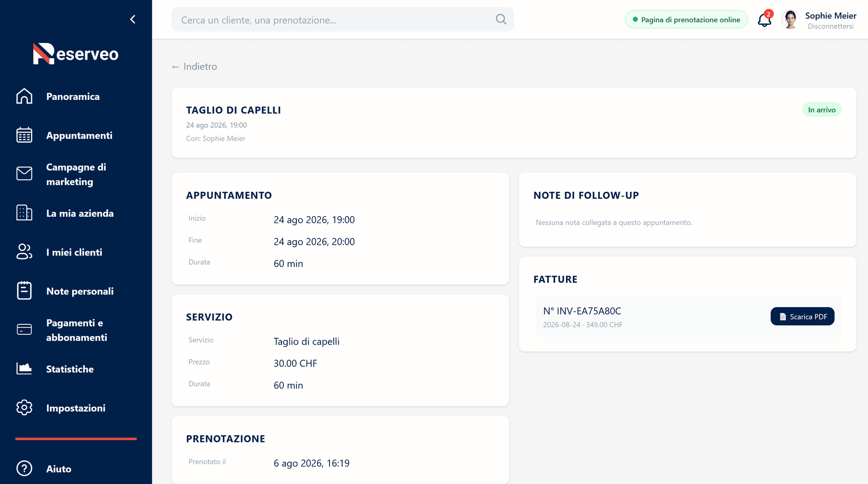This screenshot has width=868, height=484.
Task: Open notifications bell with badge
Action: 765,19
